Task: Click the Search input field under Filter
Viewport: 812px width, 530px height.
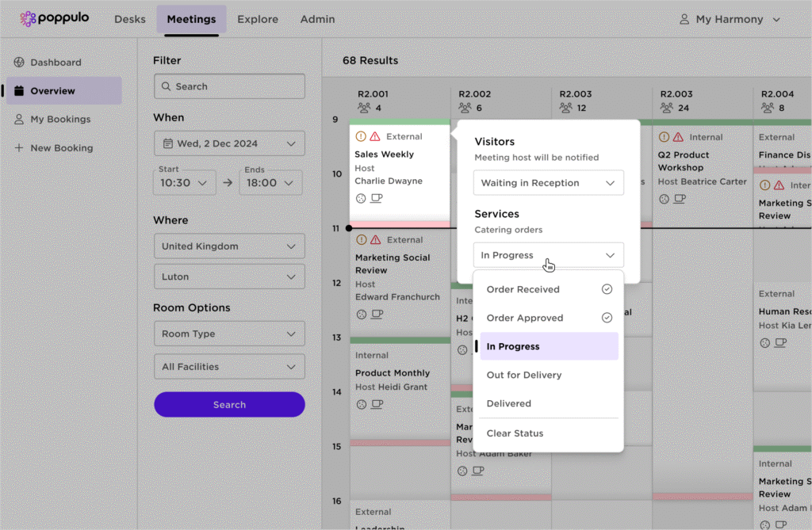Action: 229,86
